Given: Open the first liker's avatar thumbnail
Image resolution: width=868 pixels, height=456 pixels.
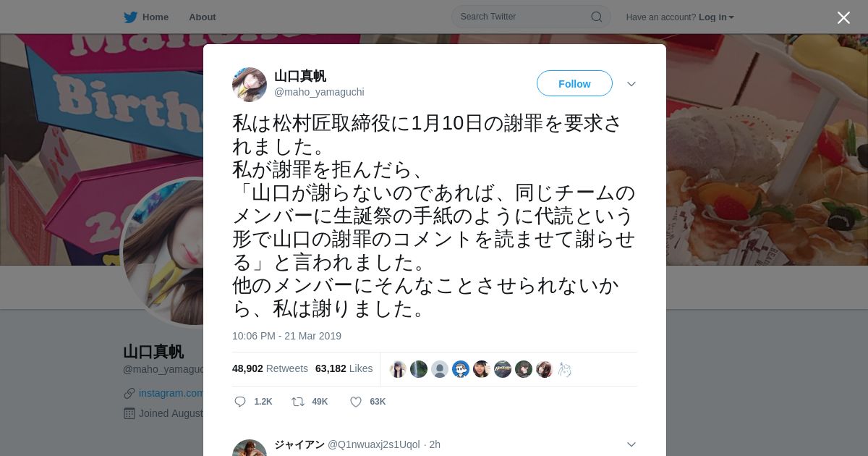Looking at the screenshot, I should pyautogui.click(x=398, y=369).
